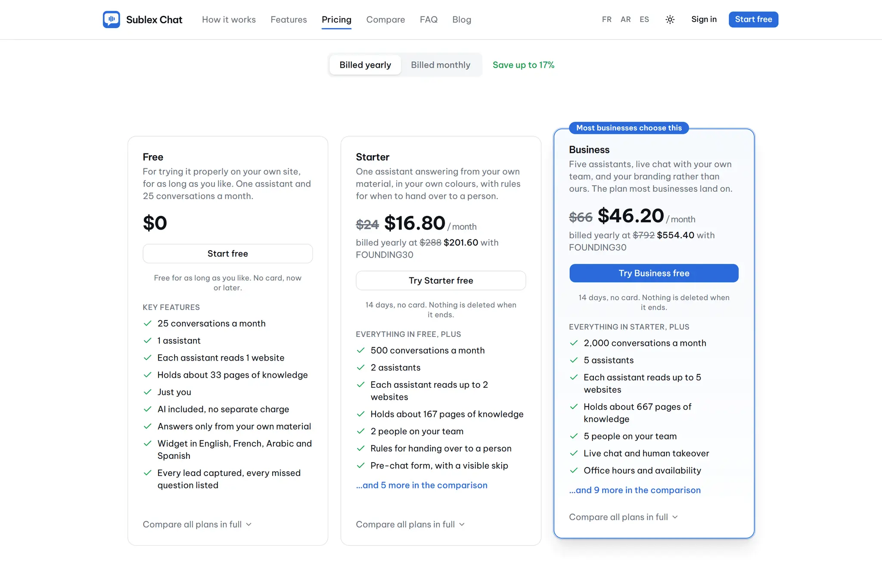Screen dimensions: 882x588
Task: Click checkmark beside '2,000 conversations a month'
Action: pos(574,343)
